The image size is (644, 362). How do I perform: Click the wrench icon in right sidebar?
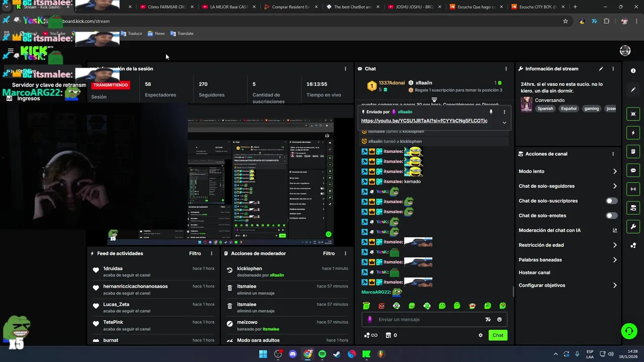633,227
